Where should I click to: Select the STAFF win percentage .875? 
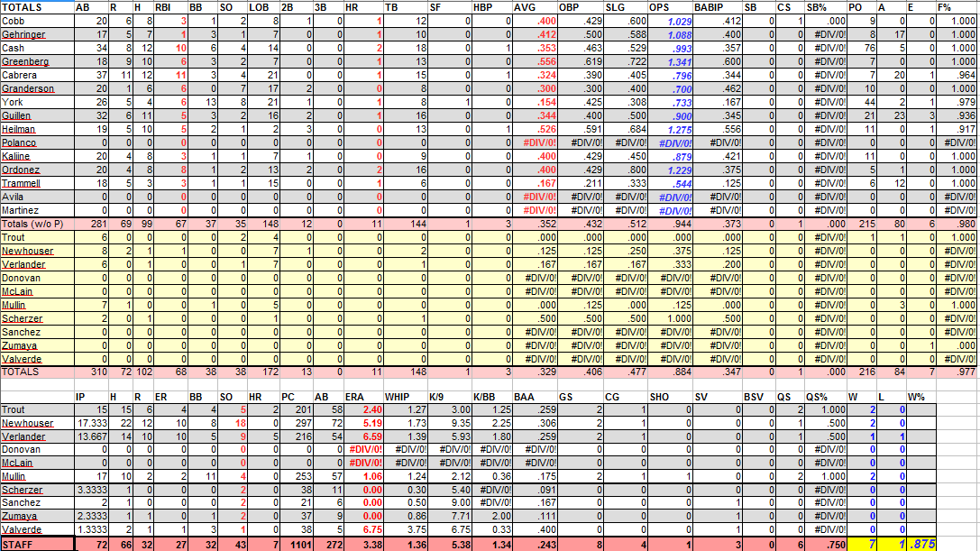click(x=921, y=545)
